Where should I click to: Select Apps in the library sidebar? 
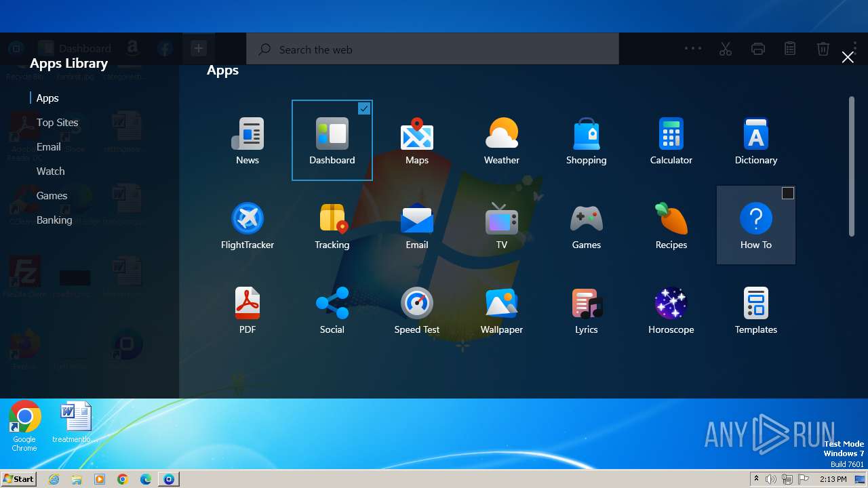(47, 98)
